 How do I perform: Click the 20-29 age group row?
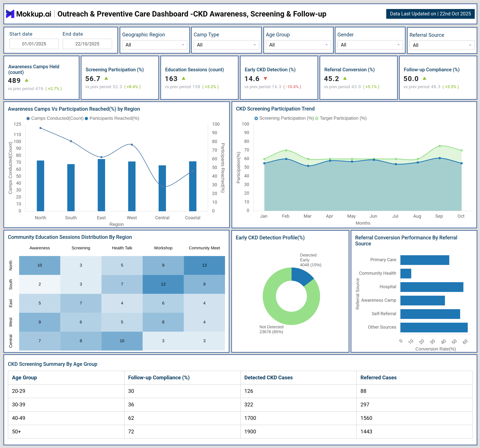[x=240, y=391]
